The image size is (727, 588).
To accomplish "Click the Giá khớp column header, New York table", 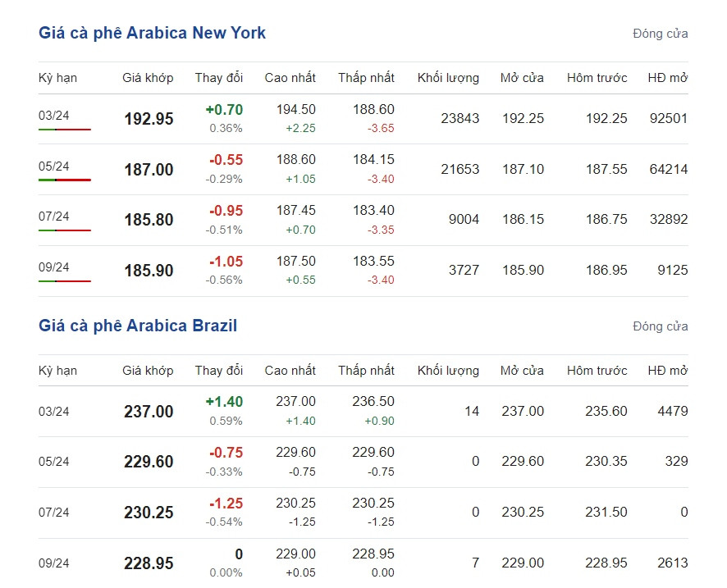I will [x=148, y=78].
